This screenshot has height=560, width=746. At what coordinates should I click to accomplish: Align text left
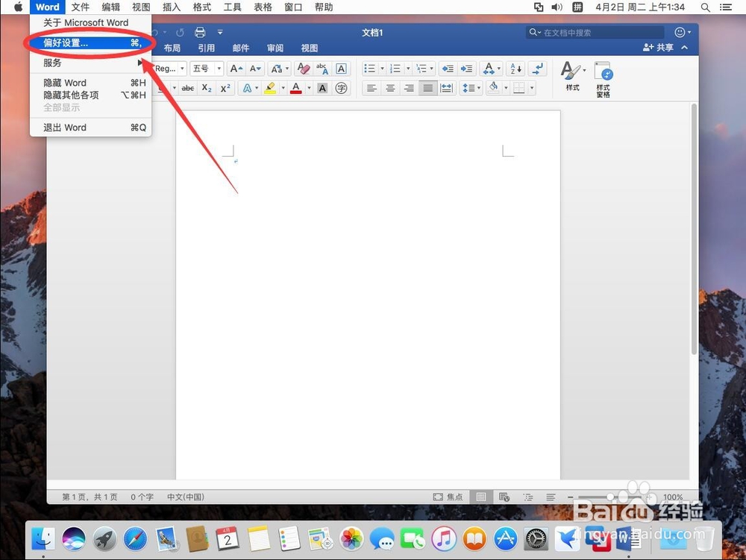pos(372,88)
